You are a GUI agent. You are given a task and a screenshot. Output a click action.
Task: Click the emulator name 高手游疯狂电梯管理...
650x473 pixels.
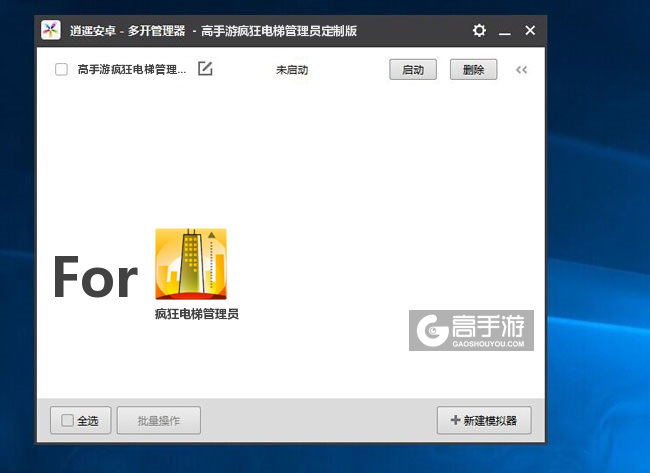click(132, 69)
